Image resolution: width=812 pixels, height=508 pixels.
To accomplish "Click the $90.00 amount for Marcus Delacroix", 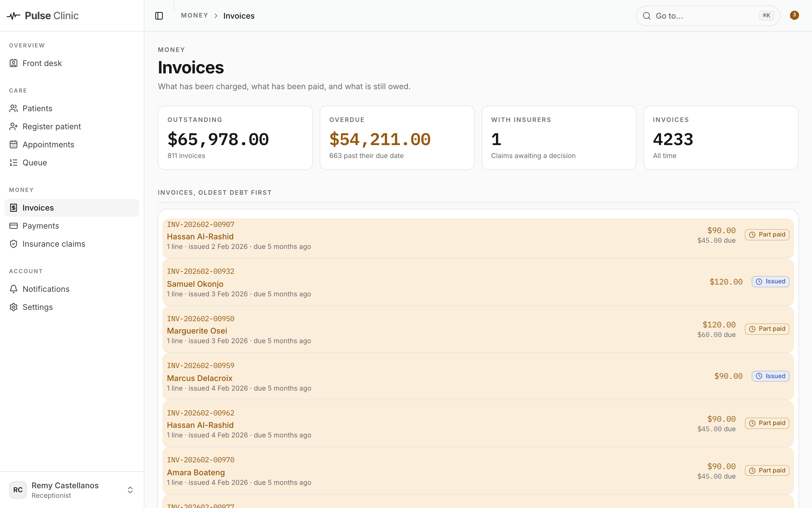I will click(x=729, y=376).
